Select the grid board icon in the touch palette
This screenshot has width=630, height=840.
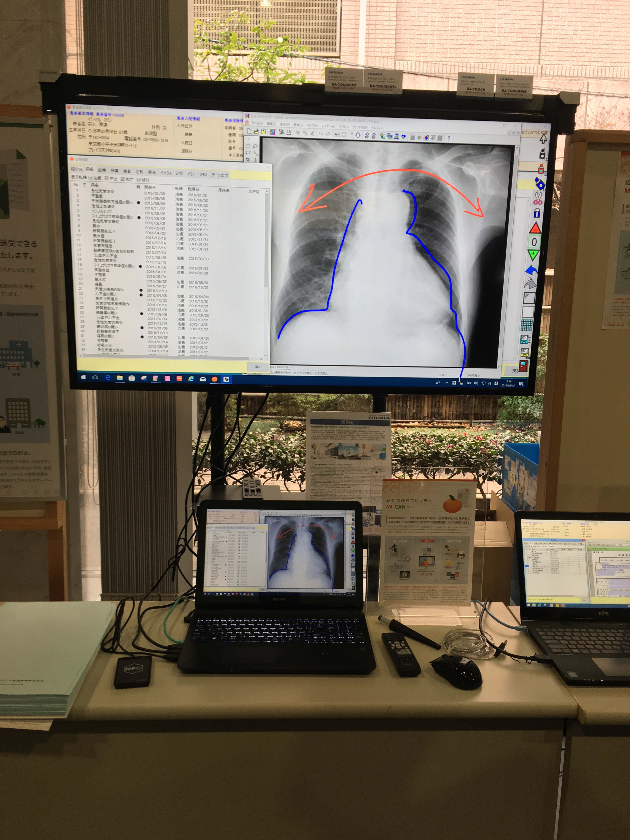527,325
